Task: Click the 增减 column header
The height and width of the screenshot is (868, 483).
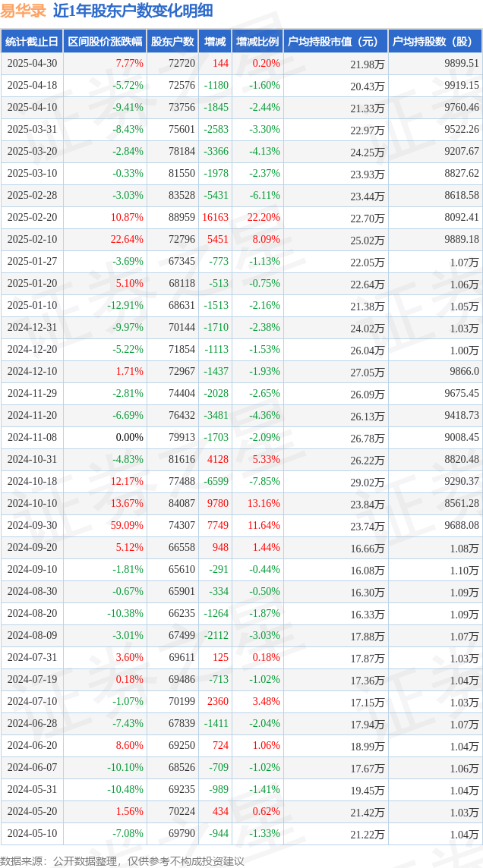Action: pyautogui.click(x=215, y=42)
